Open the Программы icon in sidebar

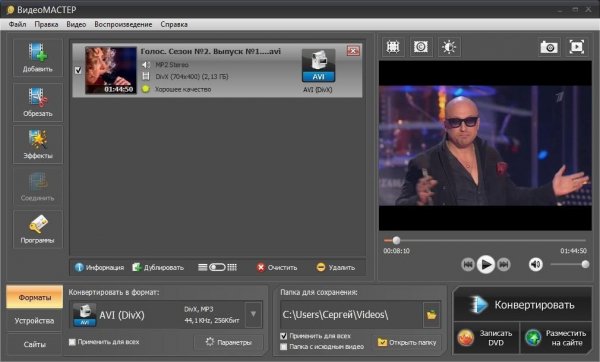[x=38, y=229]
